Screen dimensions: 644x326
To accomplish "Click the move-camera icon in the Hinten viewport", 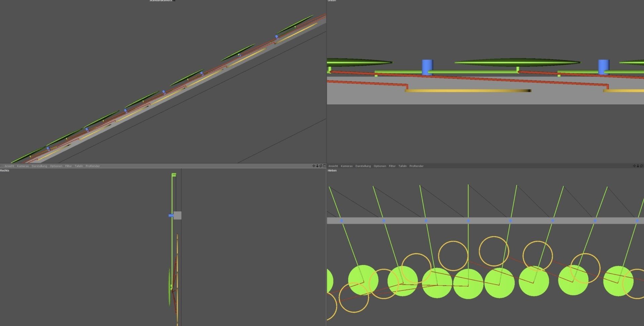I will point(634,166).
